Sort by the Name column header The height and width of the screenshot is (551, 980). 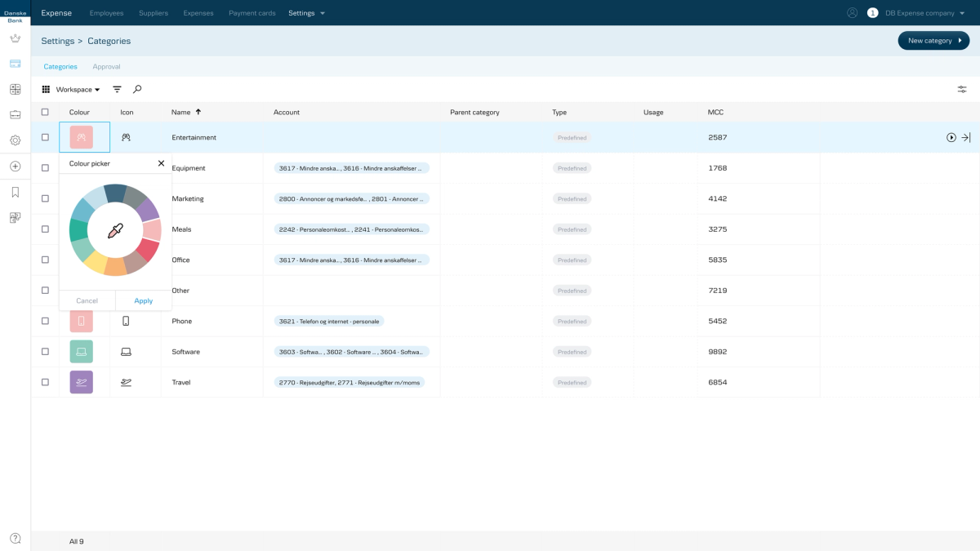(186, 112)
